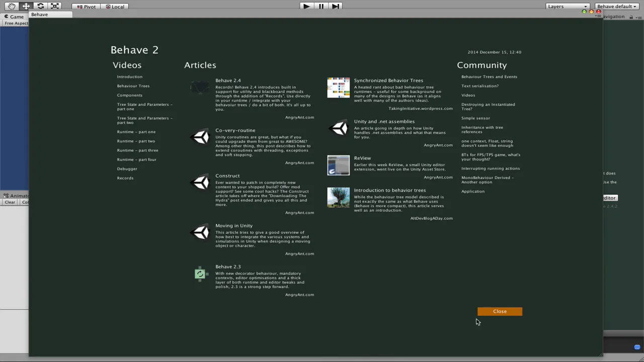Toggle the Pivot handle position button
644x362 pixels.
pos(86,7)
